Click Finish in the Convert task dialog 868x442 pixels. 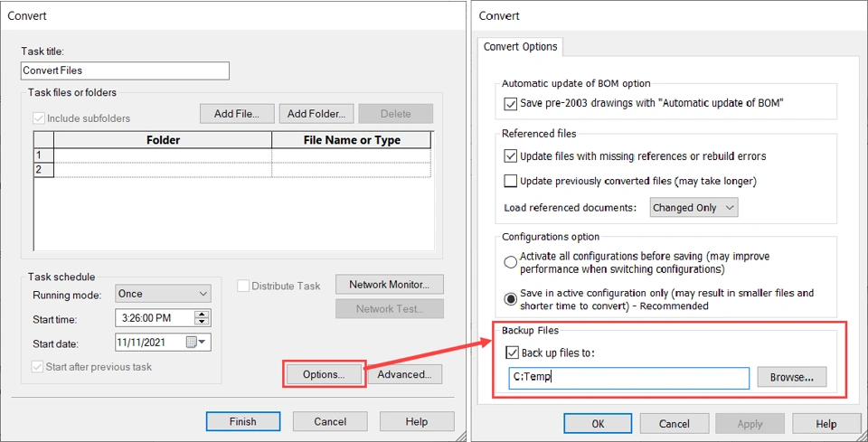tap(243, 421)
